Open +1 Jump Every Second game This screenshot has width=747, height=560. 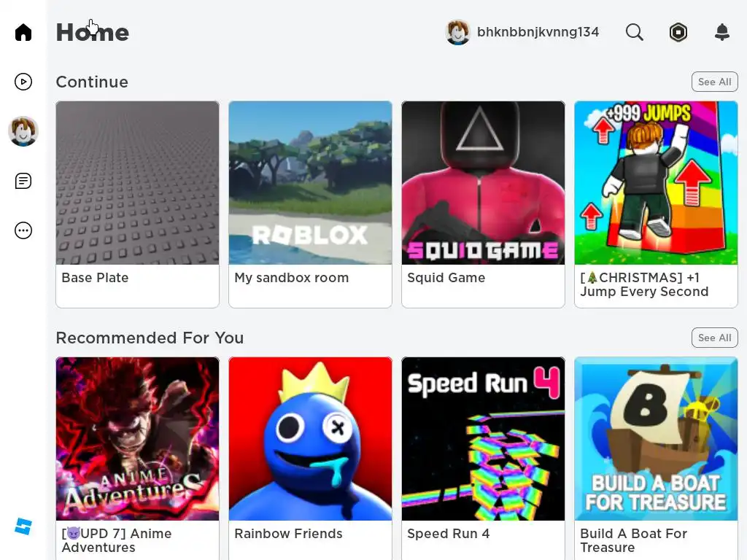(656, 204)
